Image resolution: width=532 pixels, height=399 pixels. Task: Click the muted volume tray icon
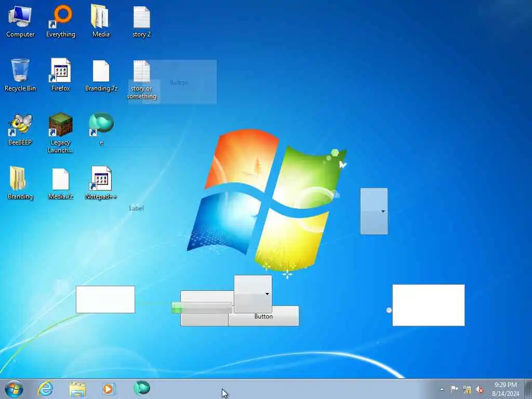[x=480, y=390]
